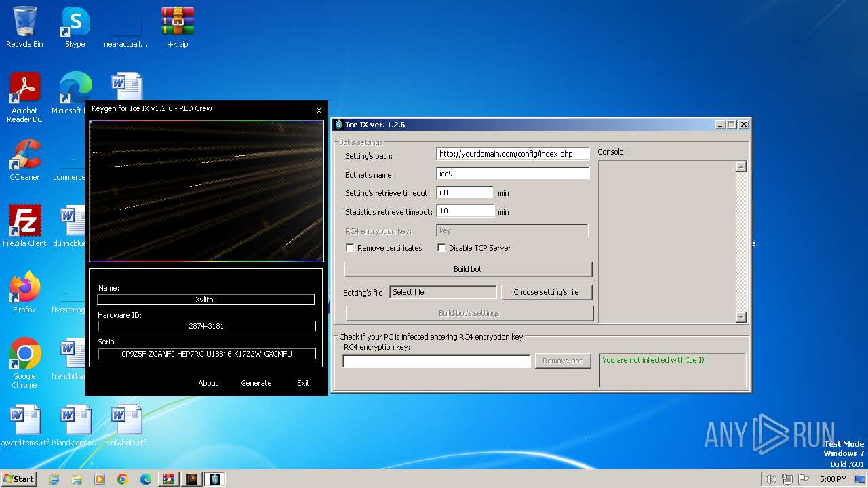Select the i+k.zip archive icon

pos(177,27)
